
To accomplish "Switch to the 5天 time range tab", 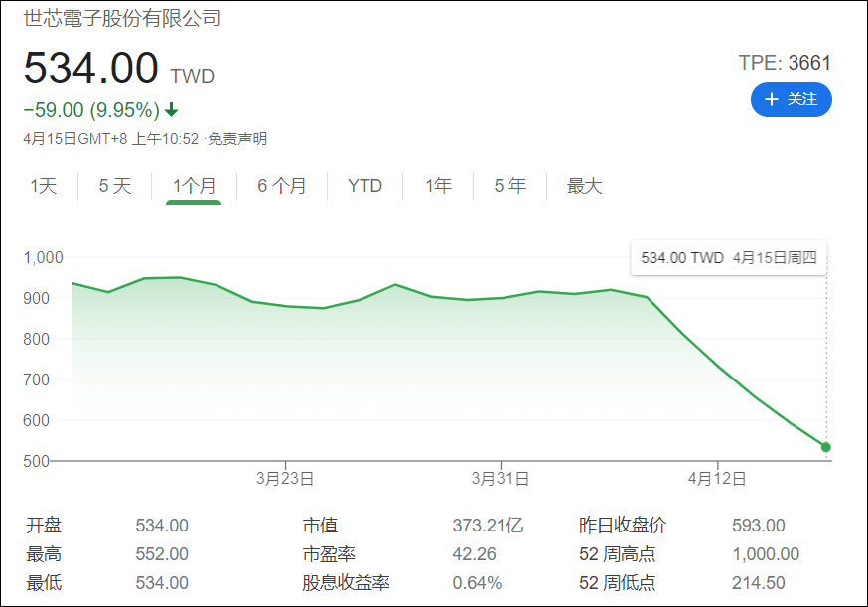I will (113, 185).
